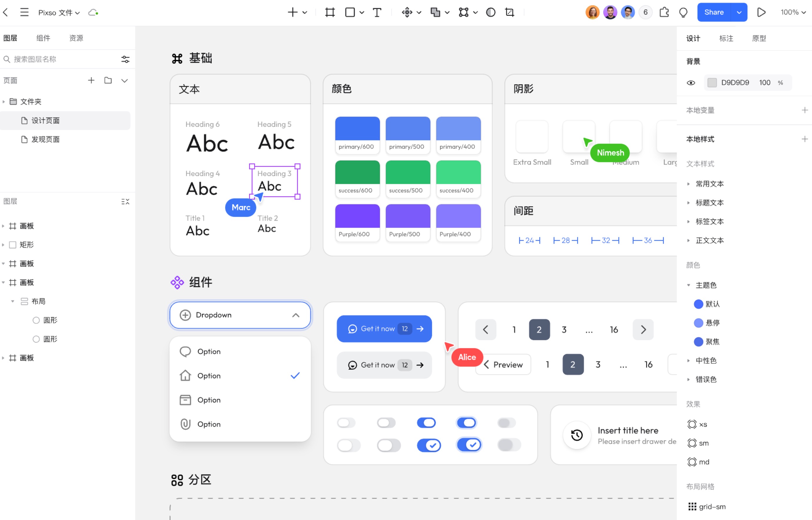Open the comment bubble icon

(x=683, y=12)
